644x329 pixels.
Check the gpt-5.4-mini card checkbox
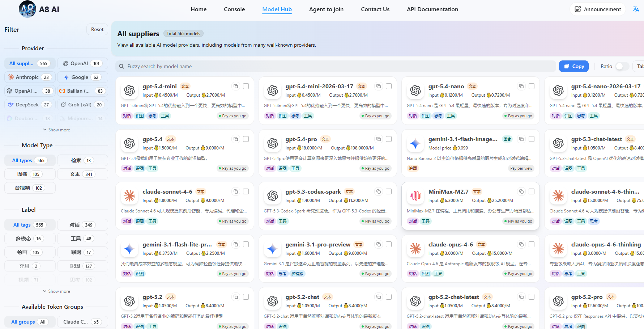pos(246,86)
